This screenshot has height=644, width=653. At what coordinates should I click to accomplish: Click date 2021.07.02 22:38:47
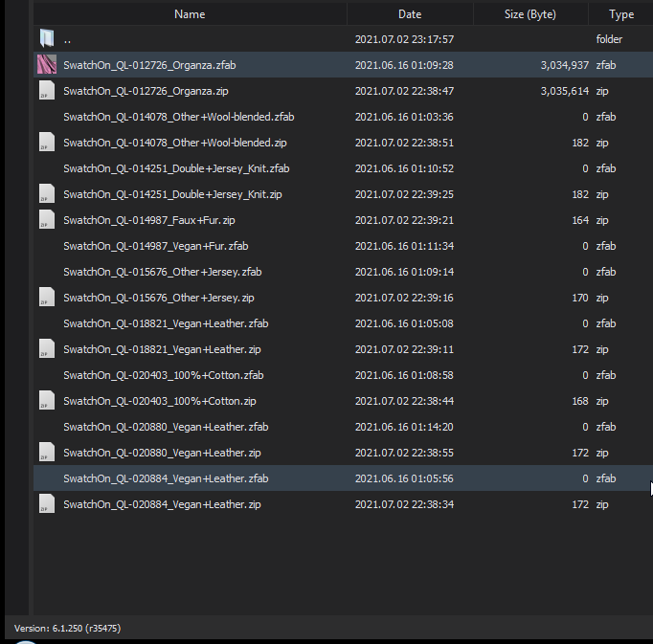[404, 91]
